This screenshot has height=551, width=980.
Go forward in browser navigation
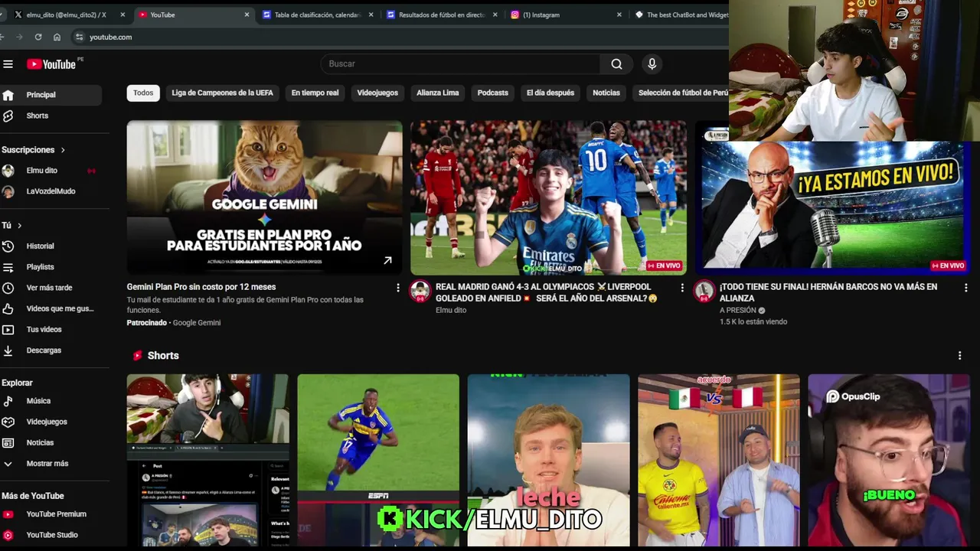(x=19, y=37)
